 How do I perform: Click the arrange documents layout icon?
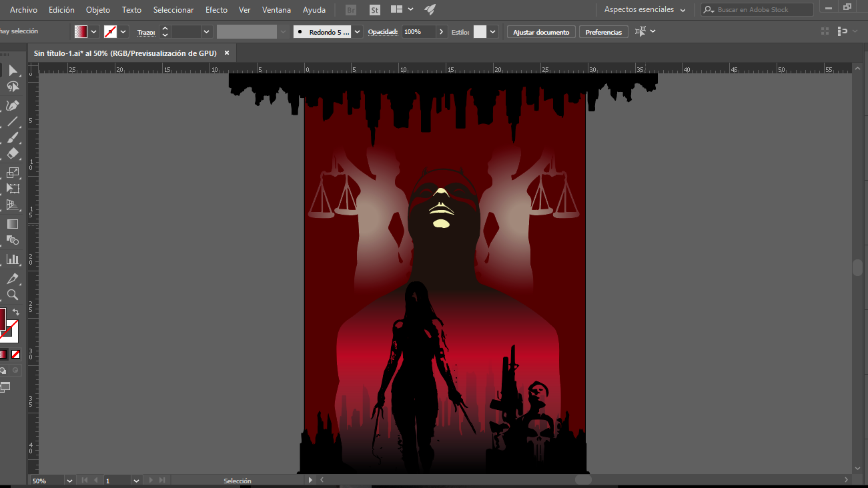click(x=396, y=9)
